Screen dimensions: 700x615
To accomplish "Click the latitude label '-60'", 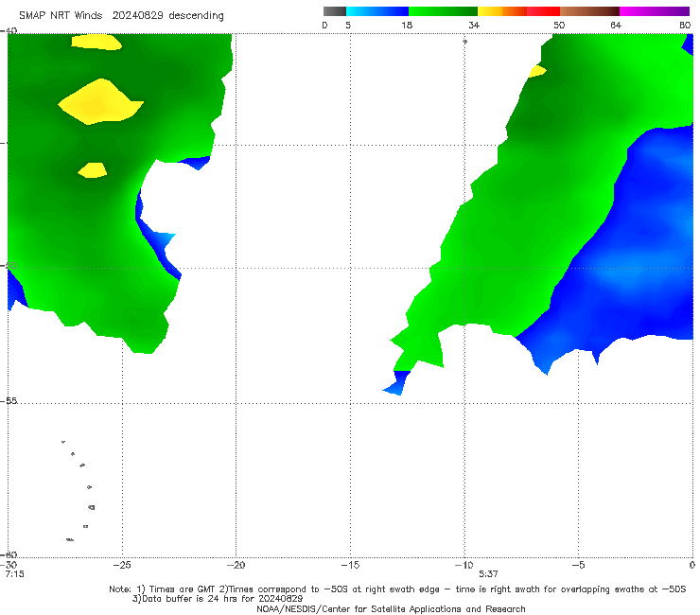I will pos(9,554).
